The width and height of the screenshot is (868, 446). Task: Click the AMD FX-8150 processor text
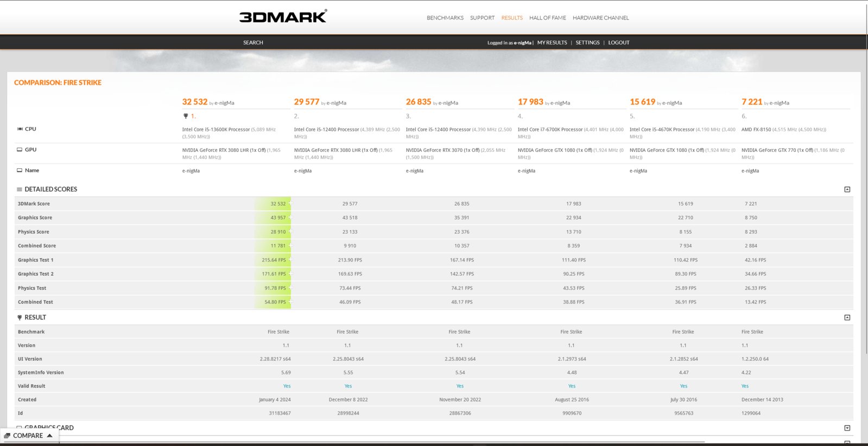[x=756, y=130]
